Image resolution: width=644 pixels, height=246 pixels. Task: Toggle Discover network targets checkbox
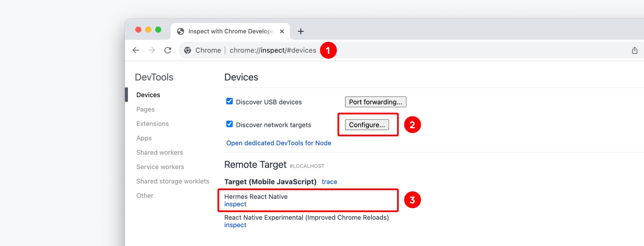pos(229,124)
